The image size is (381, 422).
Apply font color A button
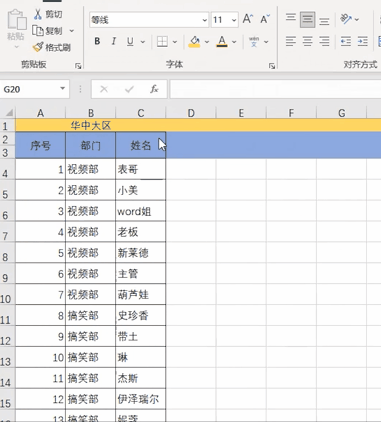tap(222, 42)
